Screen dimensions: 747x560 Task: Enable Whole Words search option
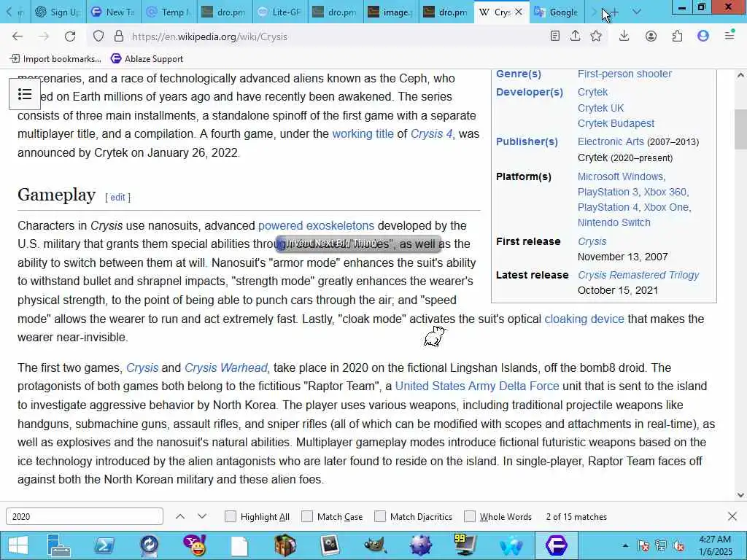[x=470, y=516]
